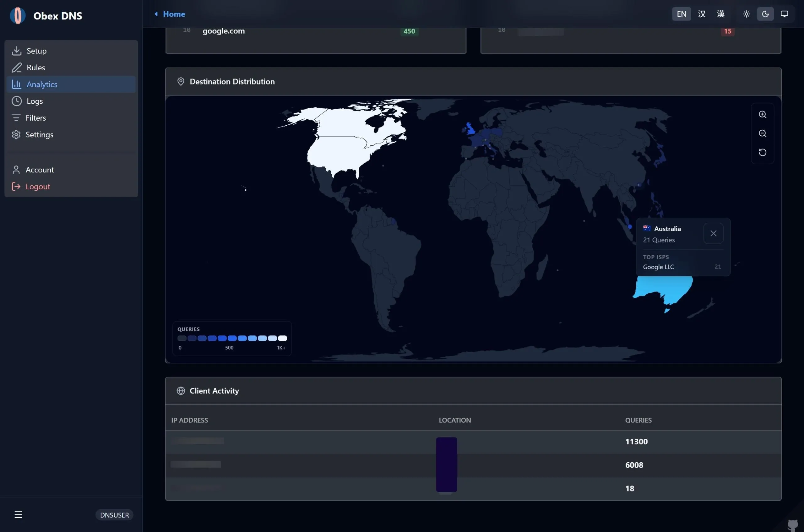The image size is (804, 532).
Task: Click the LOCATION column header
Action: pyautogui.click(x=455, y=420)
